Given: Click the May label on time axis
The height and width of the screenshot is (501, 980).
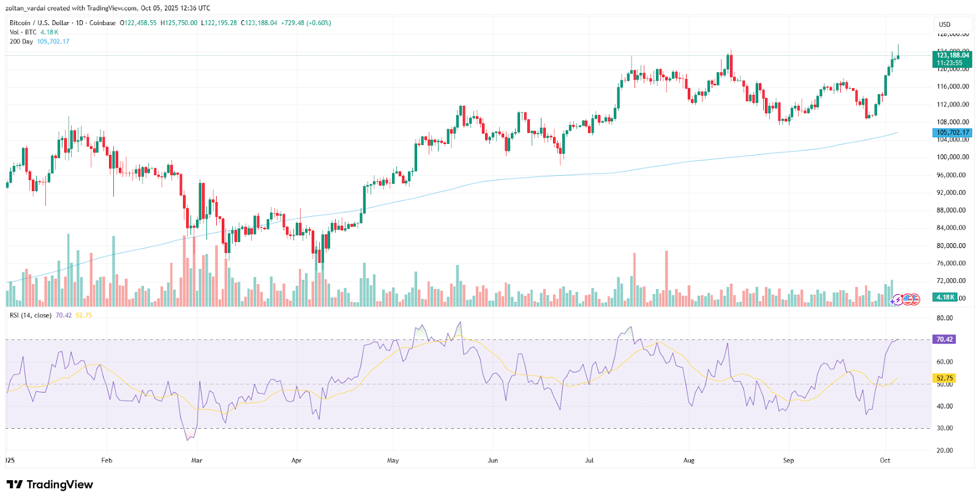Looking at the screenshot, I should click(x=393, y=460).
